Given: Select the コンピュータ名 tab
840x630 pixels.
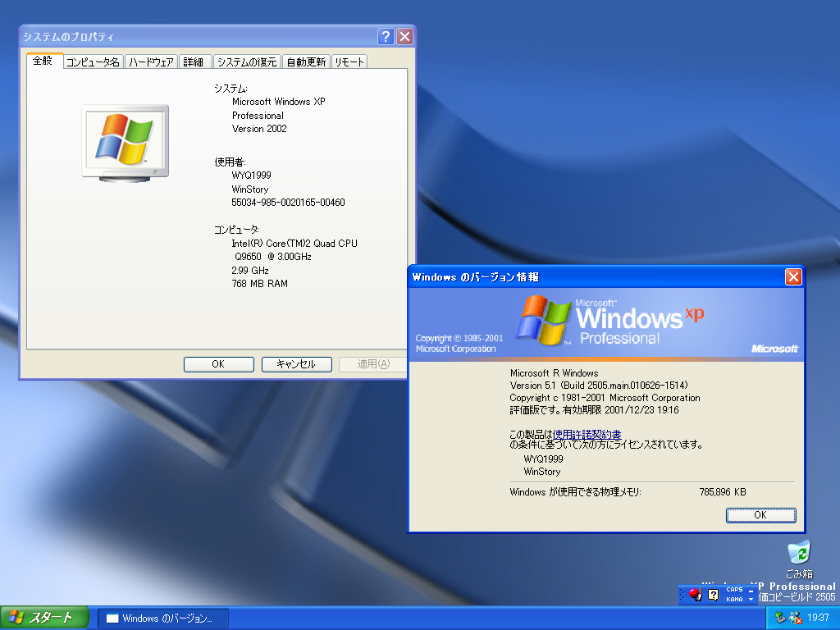Looking at the screenshot, I should click(94, 62).
